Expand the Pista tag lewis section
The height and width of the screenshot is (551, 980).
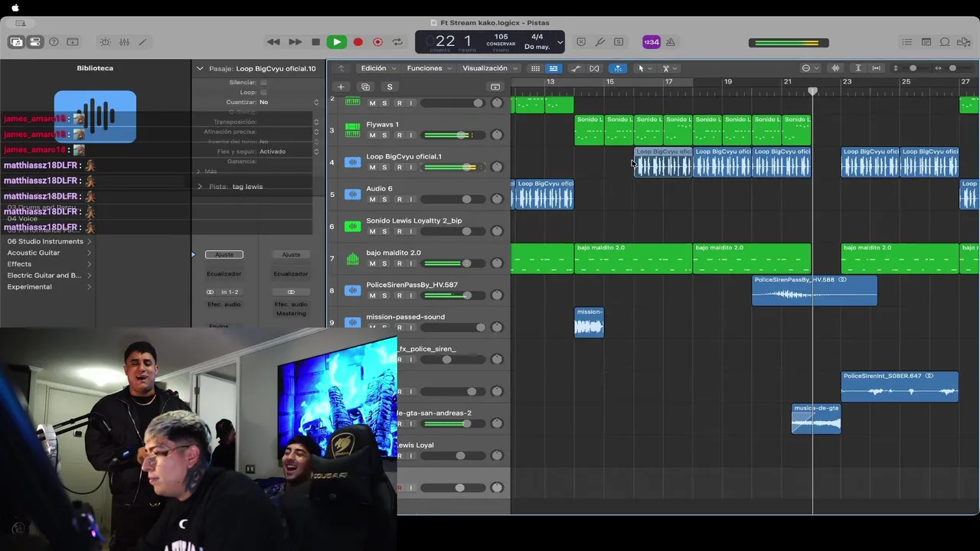tap(200, 187)
